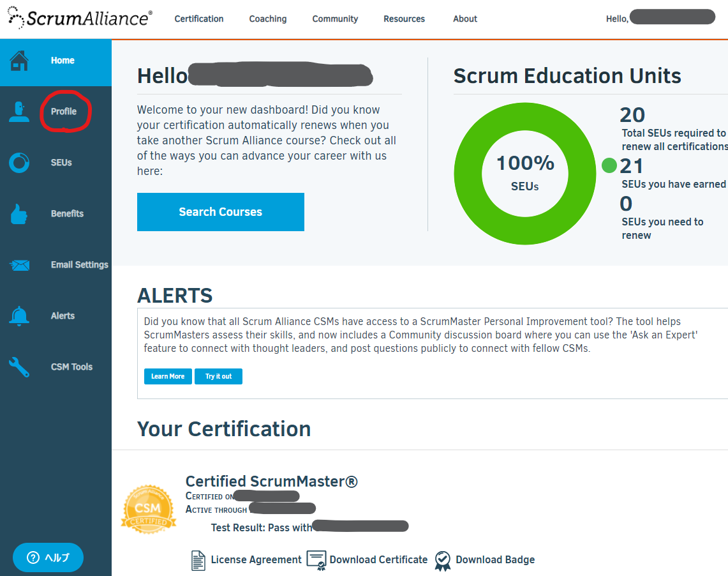Click the ALERTS section heading
Viewport: 728px width, 576px height.
coord(175,296)
